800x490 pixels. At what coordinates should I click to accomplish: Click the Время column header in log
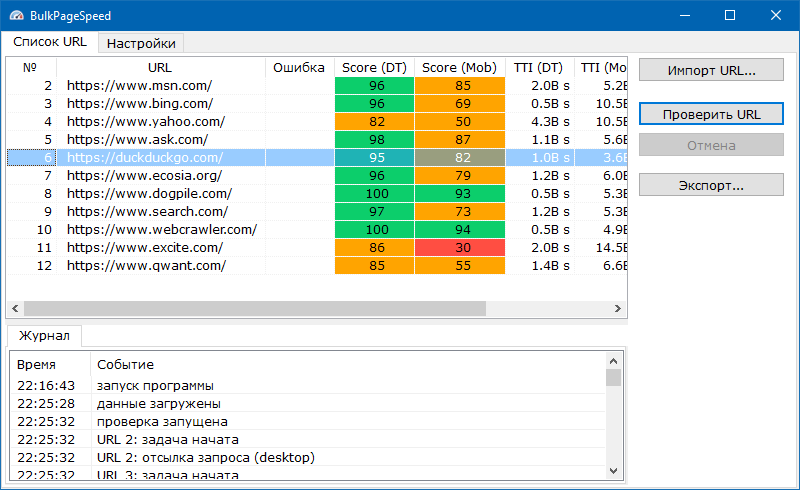pos(50,364)
